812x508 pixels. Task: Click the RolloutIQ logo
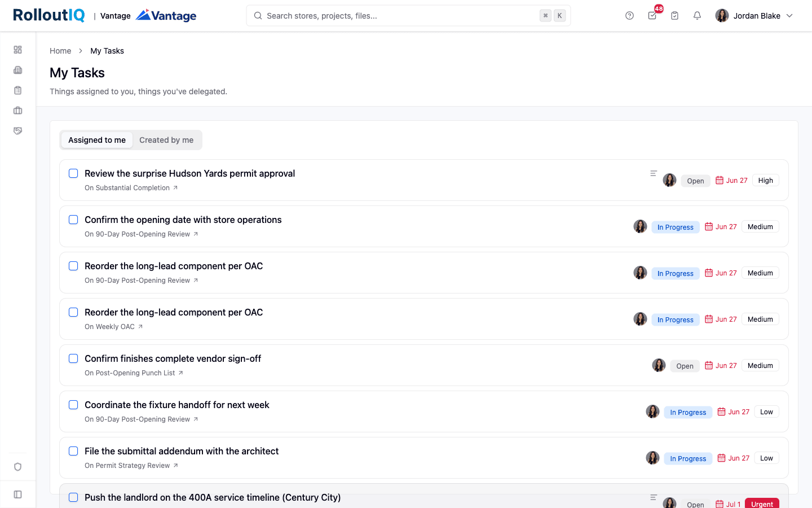(x=49, y=15)
